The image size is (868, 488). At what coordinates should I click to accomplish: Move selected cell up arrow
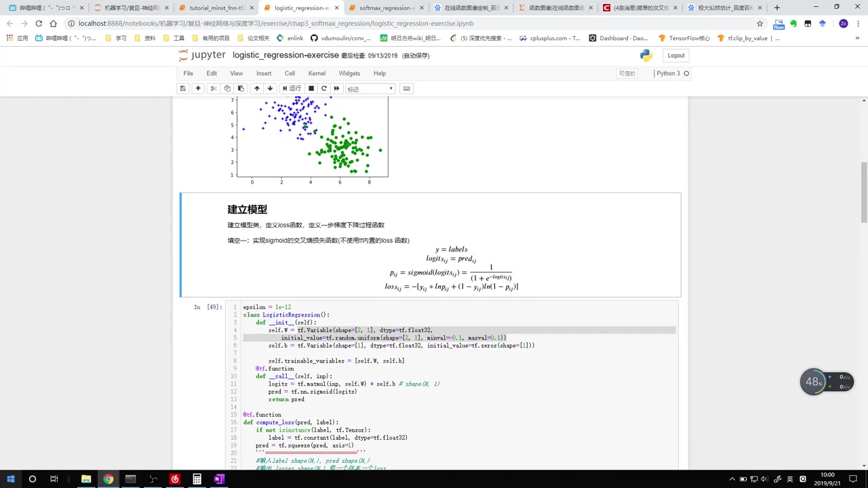[x=256, y=89]
